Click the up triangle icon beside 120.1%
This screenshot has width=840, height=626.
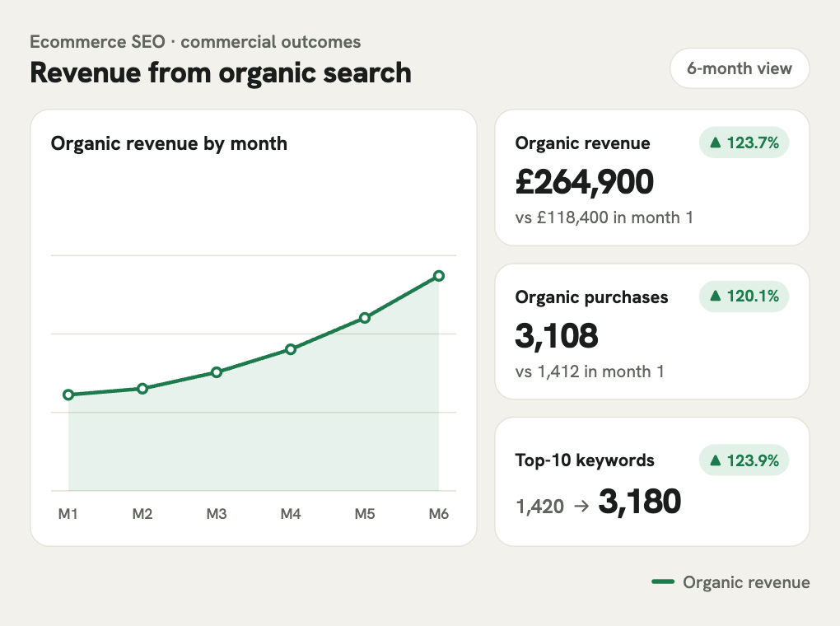pyautogui.click(x=715, y=296)
